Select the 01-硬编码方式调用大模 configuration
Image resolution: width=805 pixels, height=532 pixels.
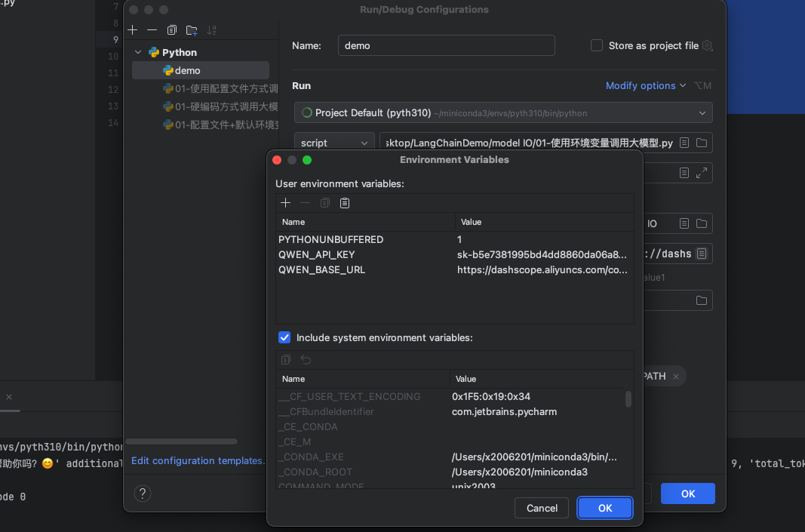(x=221, y=107)
